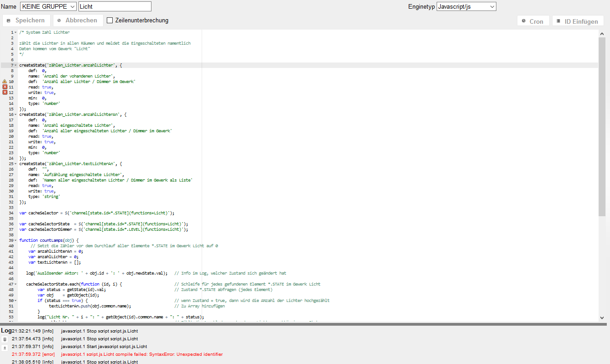The height and width of the screenshot is (364, 610).
Task: Save the script with Speichern
Action: point(26,21)
